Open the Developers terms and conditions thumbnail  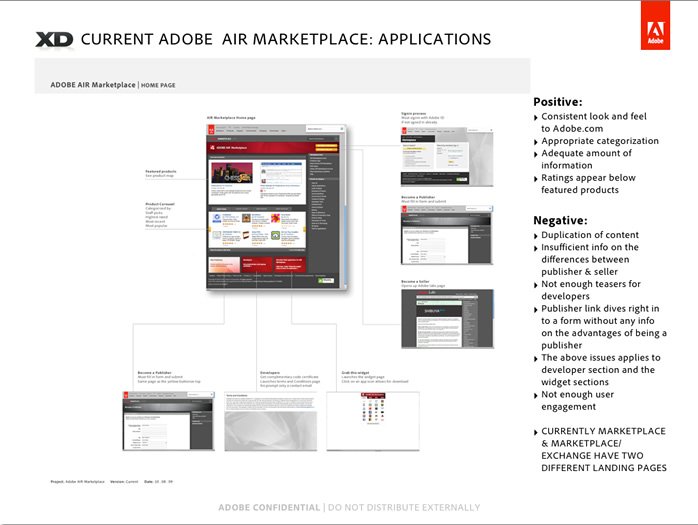click(x=271, y=421)
